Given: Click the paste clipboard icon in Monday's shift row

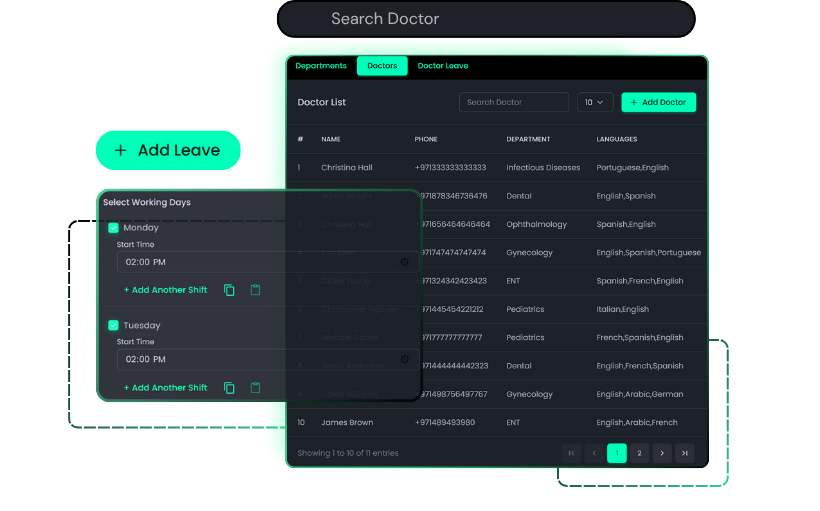Looking at the screenshot, I should (x=255, y=290).
